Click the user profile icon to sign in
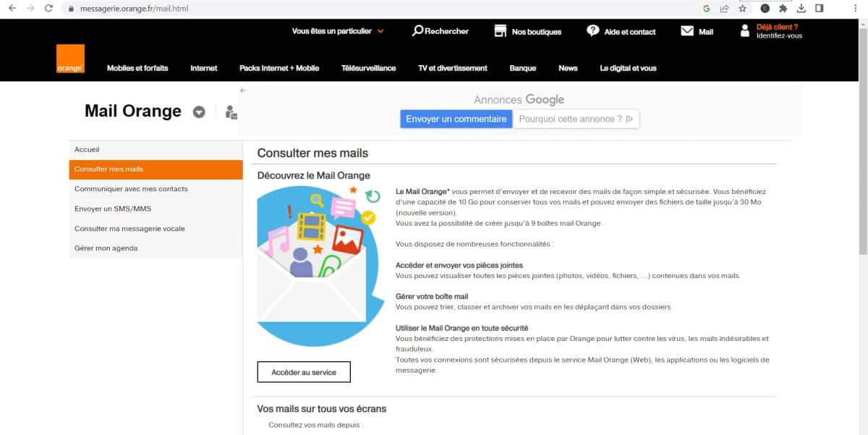 745,31
